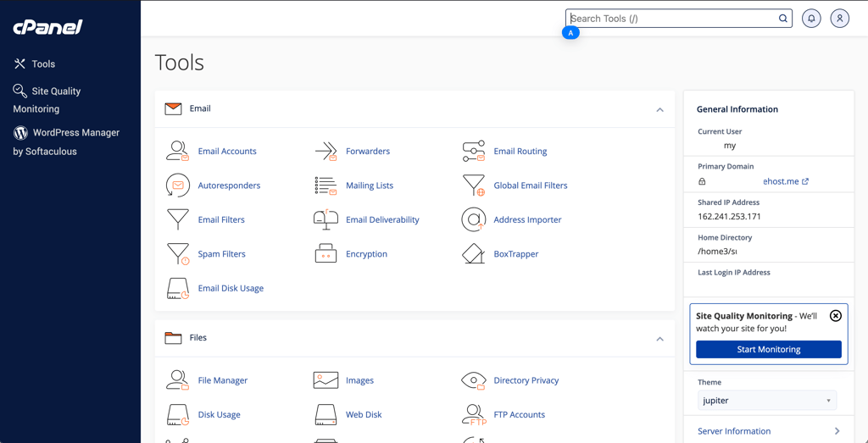This screenshot has width=868, height=443.
Task: Expand Server Information chevron
Action: point(837,431)
